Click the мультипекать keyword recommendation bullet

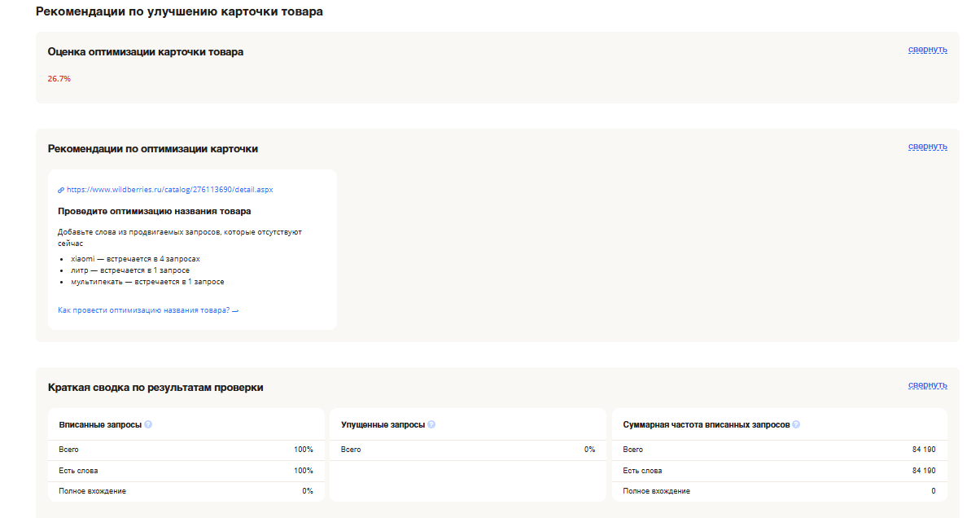coord(147,282)
